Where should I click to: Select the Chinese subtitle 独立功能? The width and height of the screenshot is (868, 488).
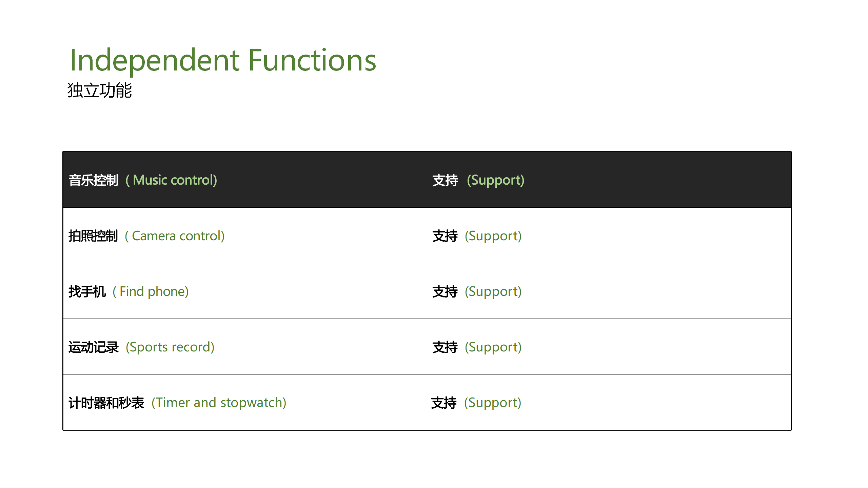pos(99,90)
